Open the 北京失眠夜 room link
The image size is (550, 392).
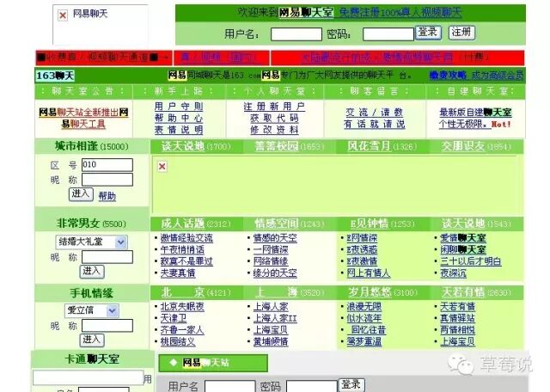182,307
